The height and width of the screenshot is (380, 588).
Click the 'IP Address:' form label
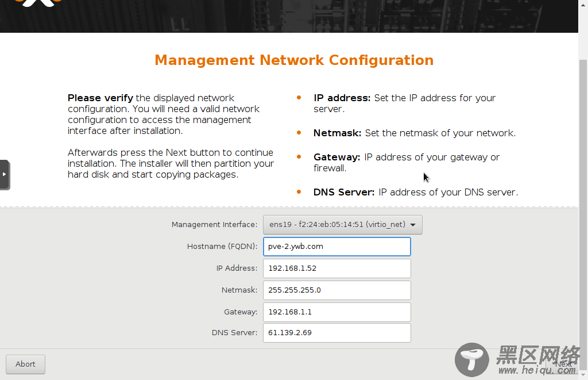pos(237,268)
